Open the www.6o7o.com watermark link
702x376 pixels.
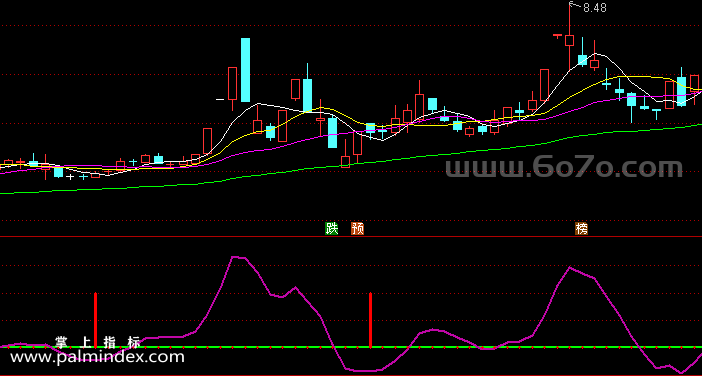(x=564, y=167)
